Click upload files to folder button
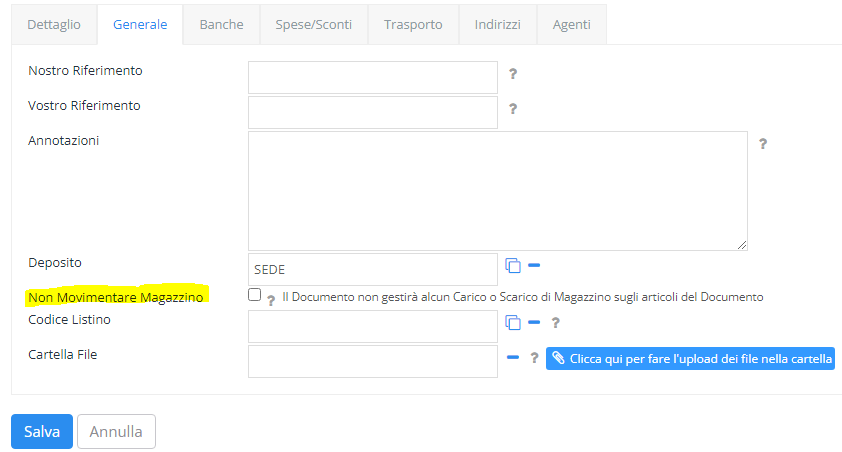Screen dimensions: 842x452 690,359
